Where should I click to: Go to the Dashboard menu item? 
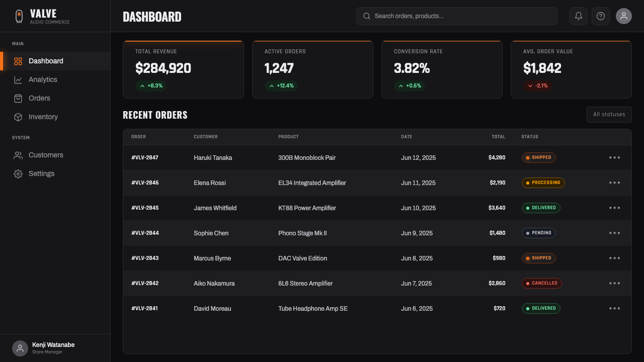click(x=55, y=61)
